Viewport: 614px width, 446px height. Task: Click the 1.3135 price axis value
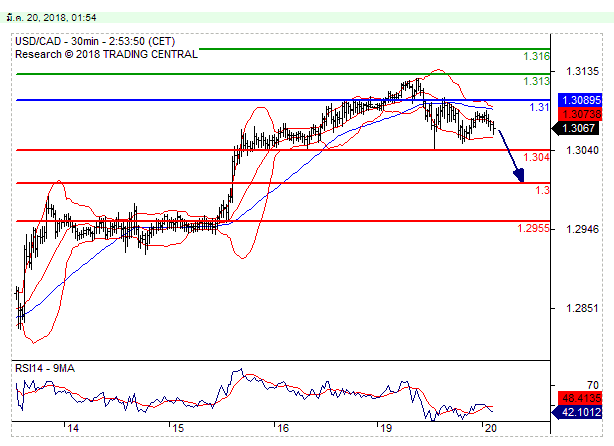[x=582, y=71]
